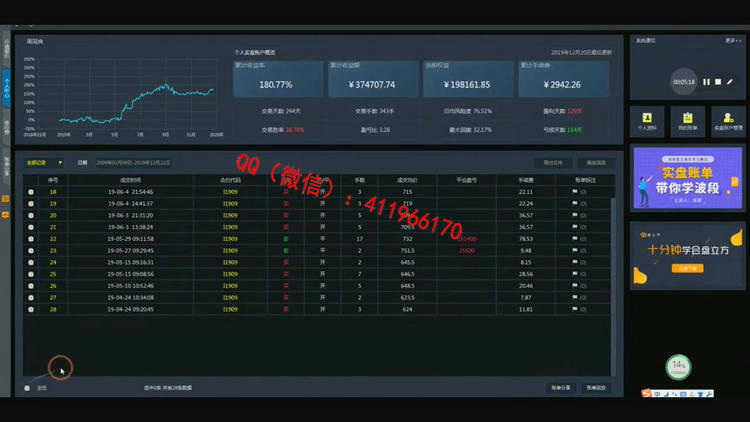The height and width of the screenshot is (422, 750).
Task: Switch to the blue 个人中心 sidebar tab
Action: [x=6, y=89]
